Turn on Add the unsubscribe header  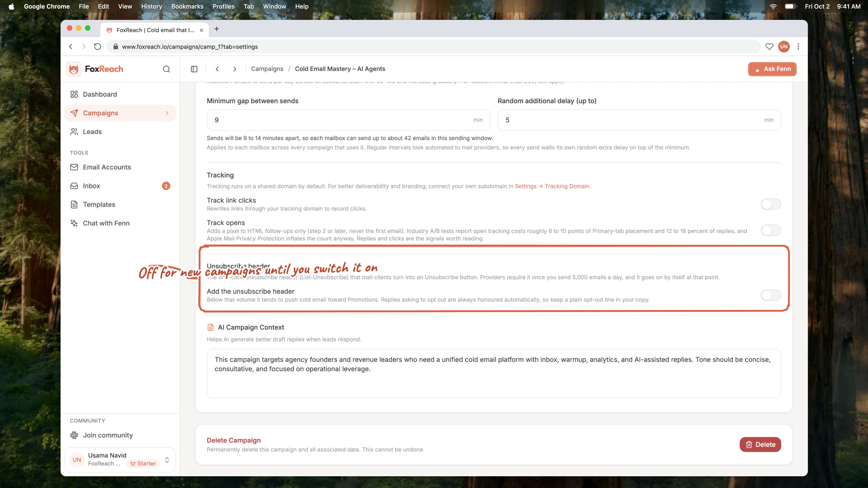(771, 295)
